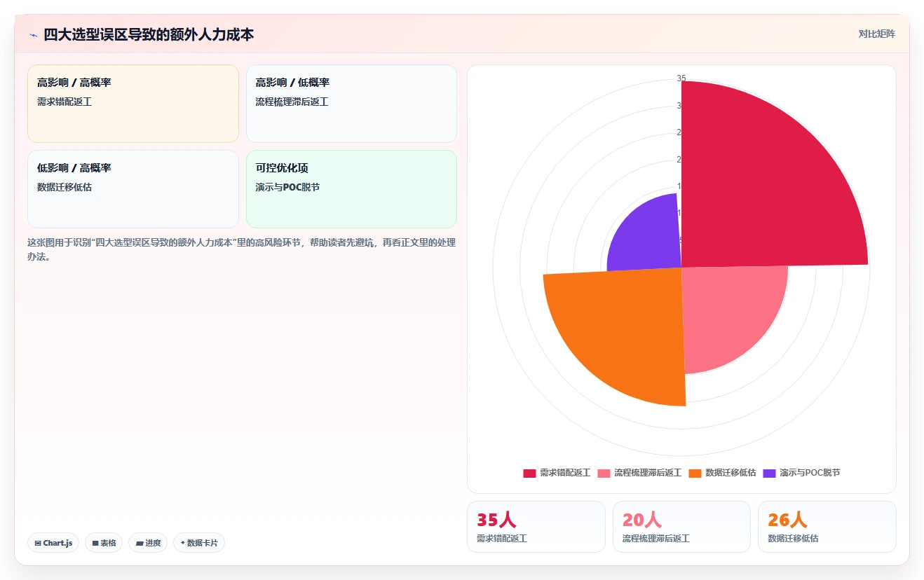Open the 可控优化项 card
This screenshot has height=580, width=924.
pos(351,189)
